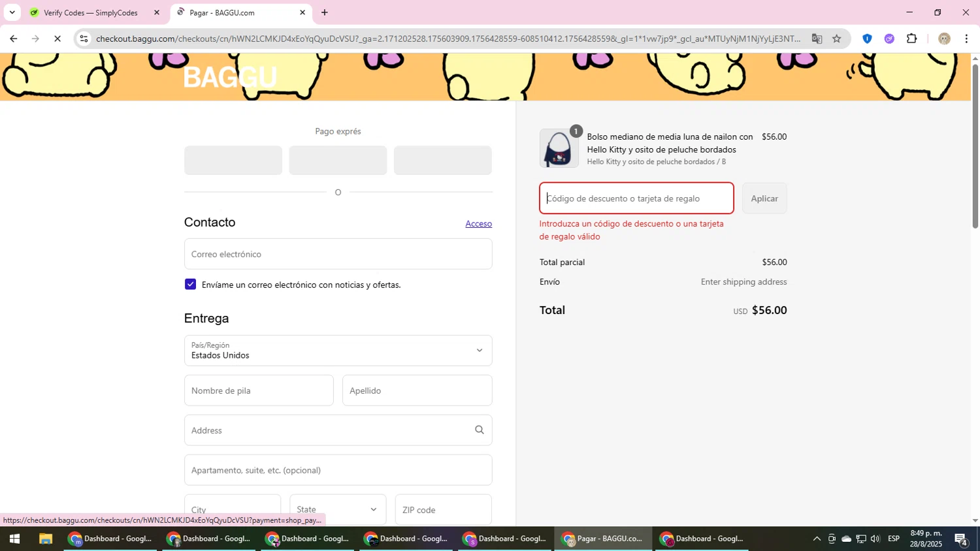Click the translate page icon
The width and height of the screenshot is (980, 551).
click(817, 39)
